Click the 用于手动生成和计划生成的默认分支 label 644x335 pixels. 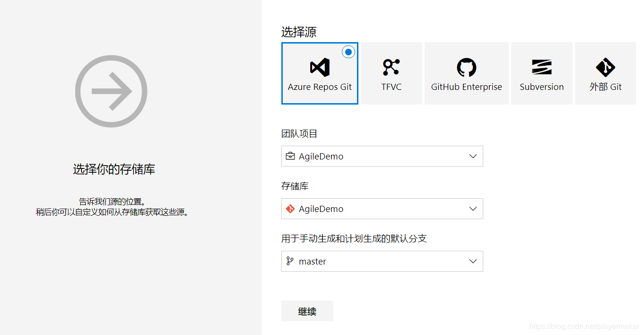coord(354,239)
